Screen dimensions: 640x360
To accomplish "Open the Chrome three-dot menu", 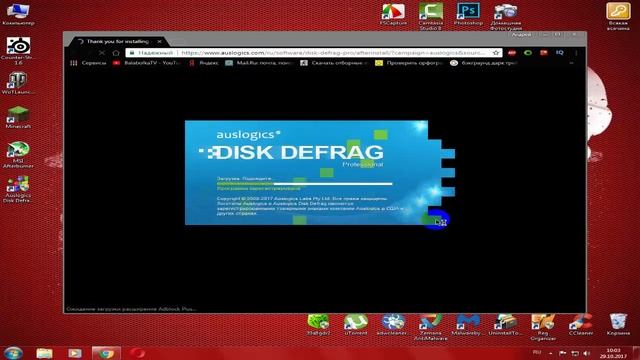I will point(576,53).
